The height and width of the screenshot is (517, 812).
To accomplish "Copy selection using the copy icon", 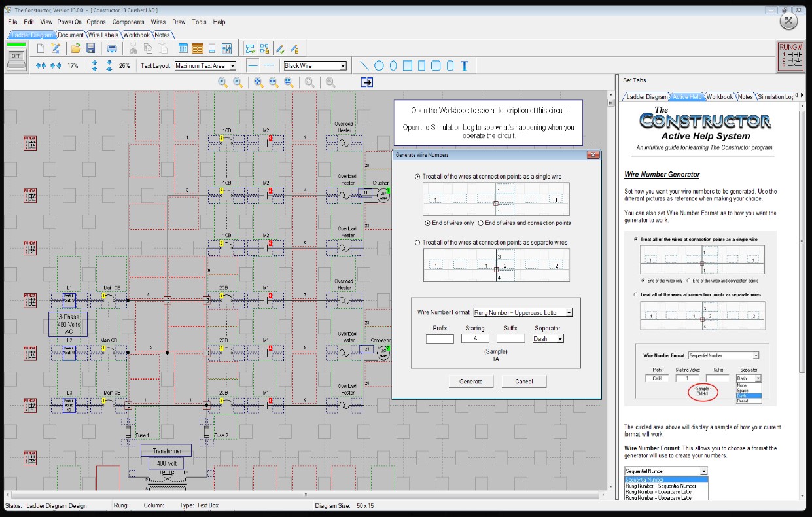I will pyautogui.click(x=148, y=48).
